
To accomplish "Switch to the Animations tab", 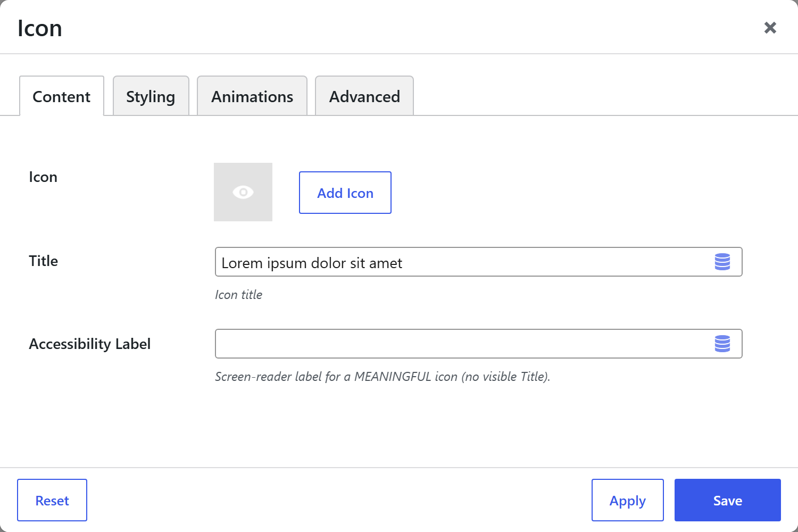I will coord(252,96).
